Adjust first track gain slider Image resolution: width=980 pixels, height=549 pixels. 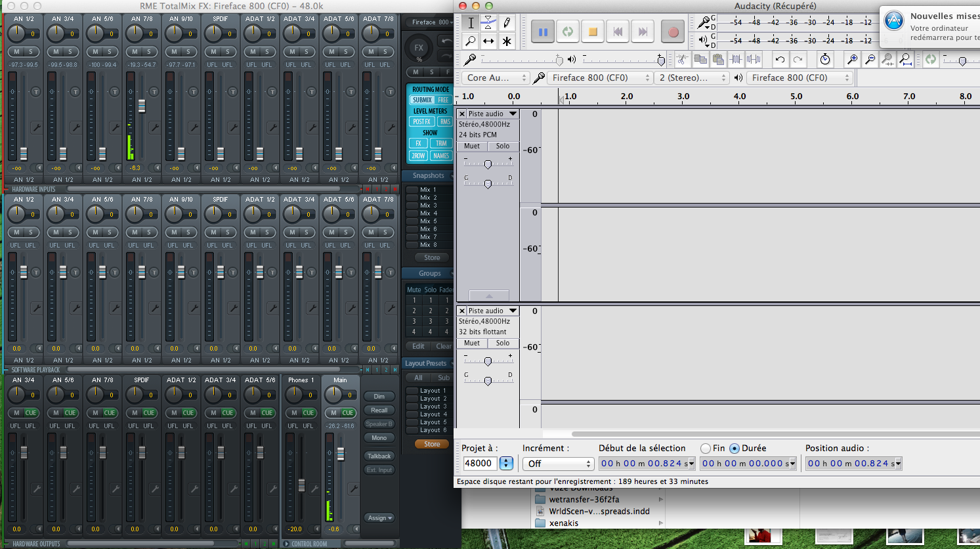point(488,164)
